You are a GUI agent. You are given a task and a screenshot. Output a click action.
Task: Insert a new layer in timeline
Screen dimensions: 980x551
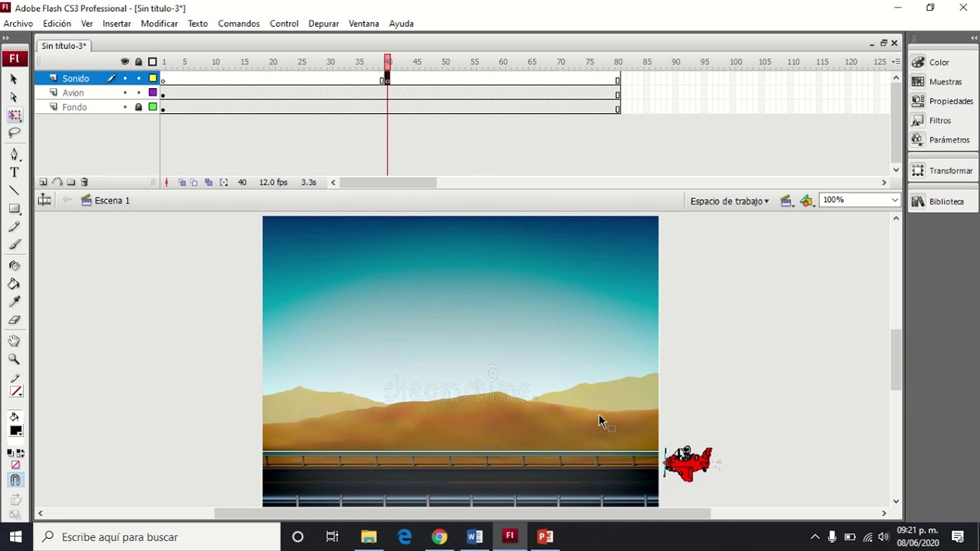pyautogui.click(x=44, y=182)
